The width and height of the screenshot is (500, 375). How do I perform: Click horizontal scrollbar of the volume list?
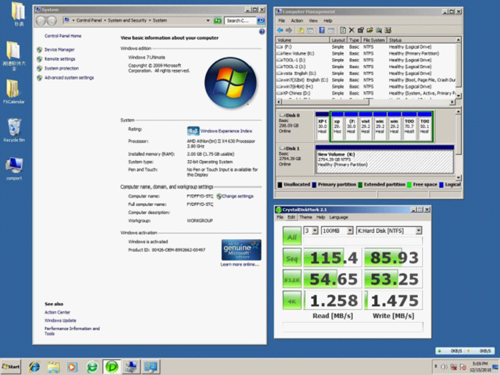coord(366,102)
